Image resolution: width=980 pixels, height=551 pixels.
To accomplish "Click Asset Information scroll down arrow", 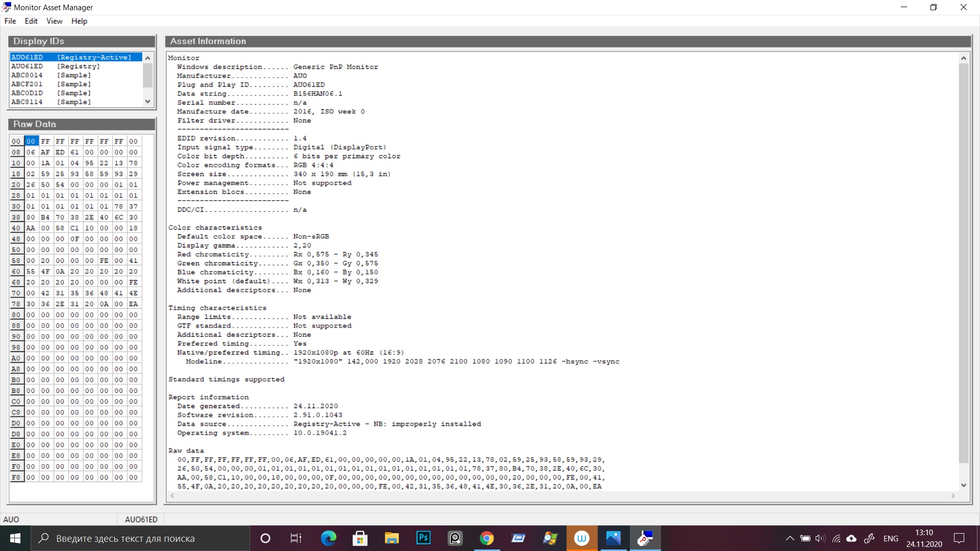I will 964,485.
